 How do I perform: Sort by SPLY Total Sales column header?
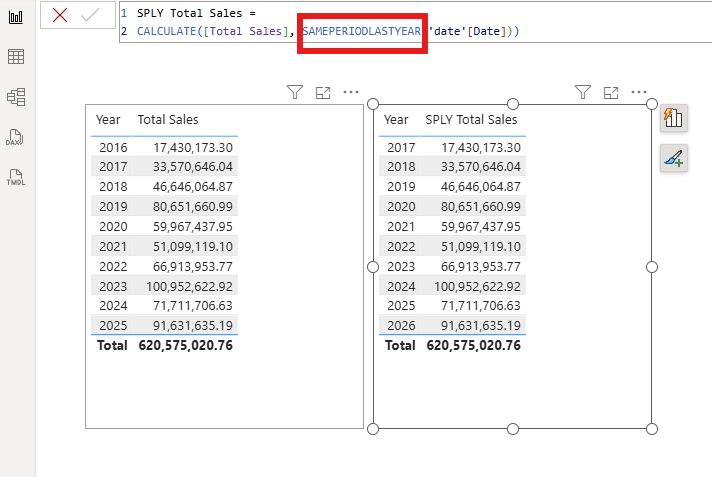coord(471,119)
